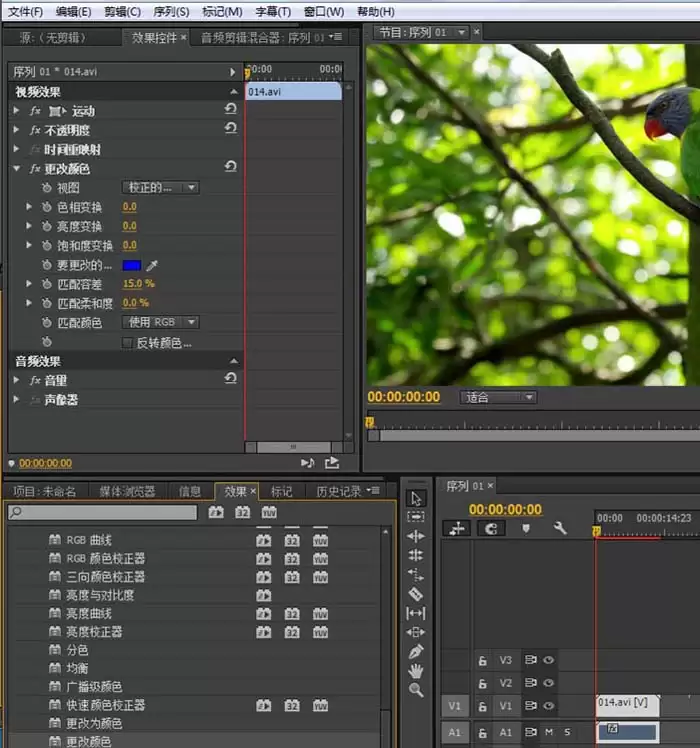The width and height of the screenshot is (700, 748).
Task: Select the Razor tool in the tools panel
Action: [x=416, y=594]
